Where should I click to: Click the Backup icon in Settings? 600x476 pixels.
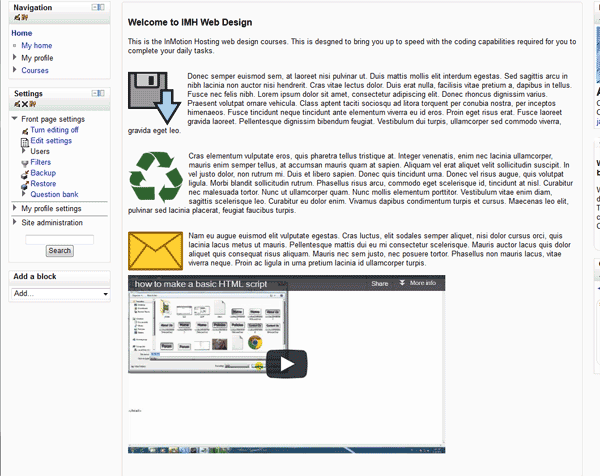tap(24, 173)
